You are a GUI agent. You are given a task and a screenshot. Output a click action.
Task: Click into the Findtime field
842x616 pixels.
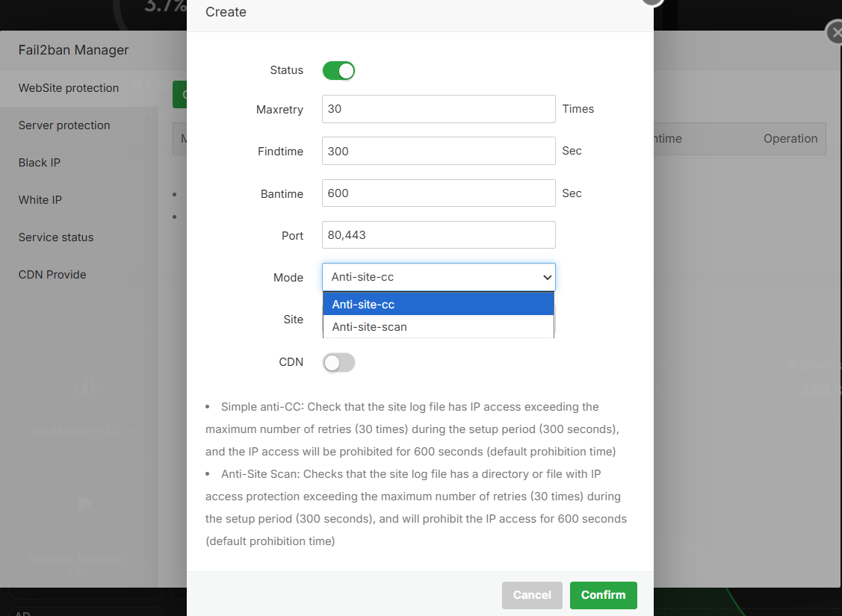[x=439, y=151]
